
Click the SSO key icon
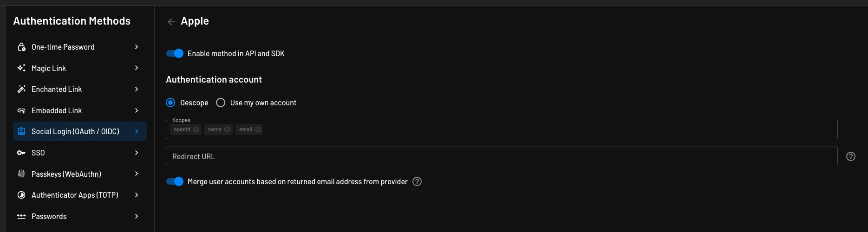[21, 153]
